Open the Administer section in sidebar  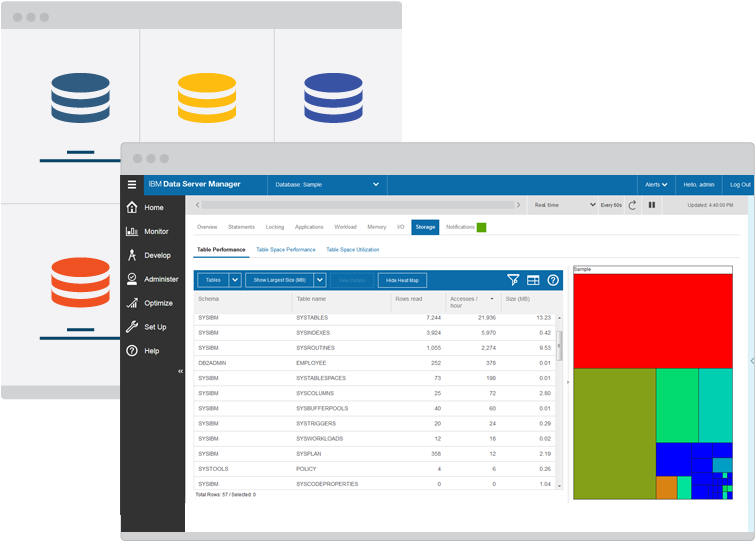152,279
